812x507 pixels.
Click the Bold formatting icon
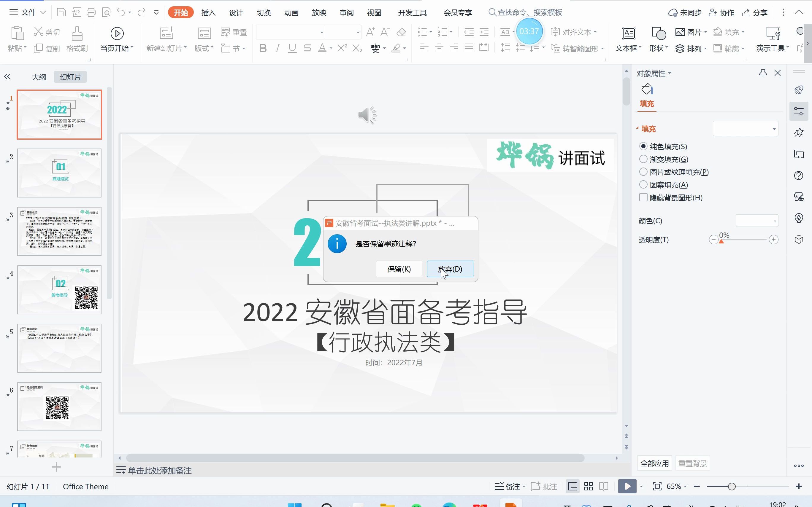263,48
